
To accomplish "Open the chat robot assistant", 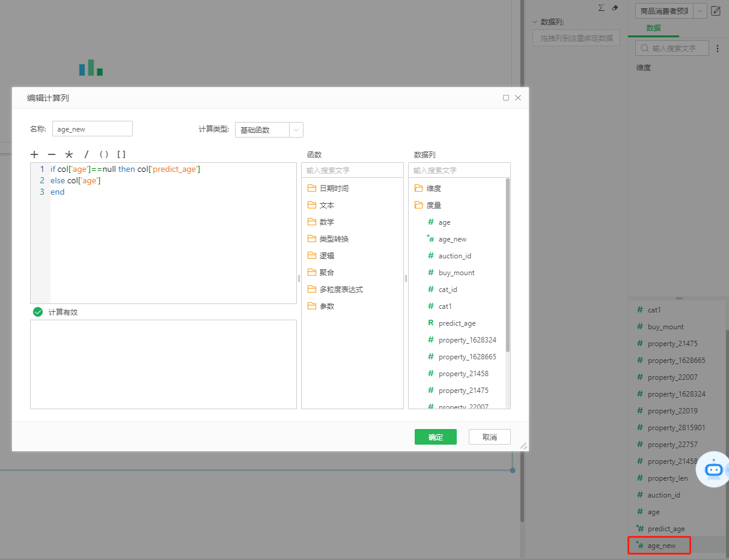I will coord(713,470).
